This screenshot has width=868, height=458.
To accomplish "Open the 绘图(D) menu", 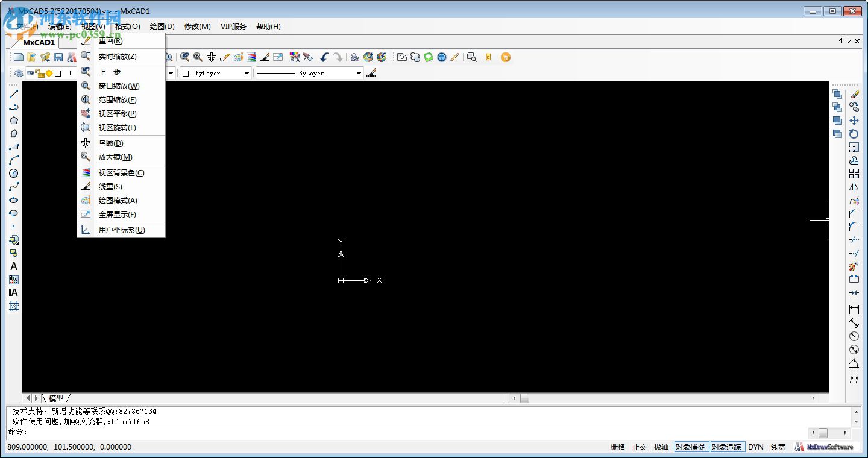I will tap(162, 27).
